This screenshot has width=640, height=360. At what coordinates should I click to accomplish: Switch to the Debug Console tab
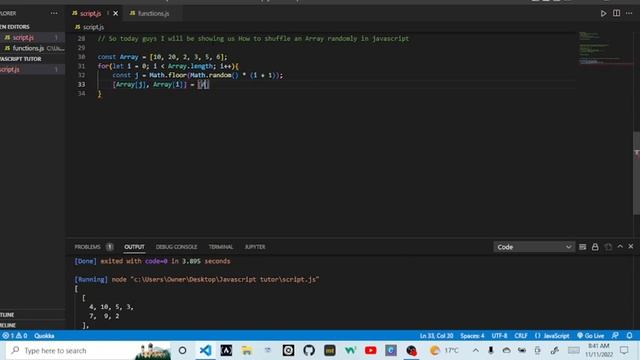(176, 247)
